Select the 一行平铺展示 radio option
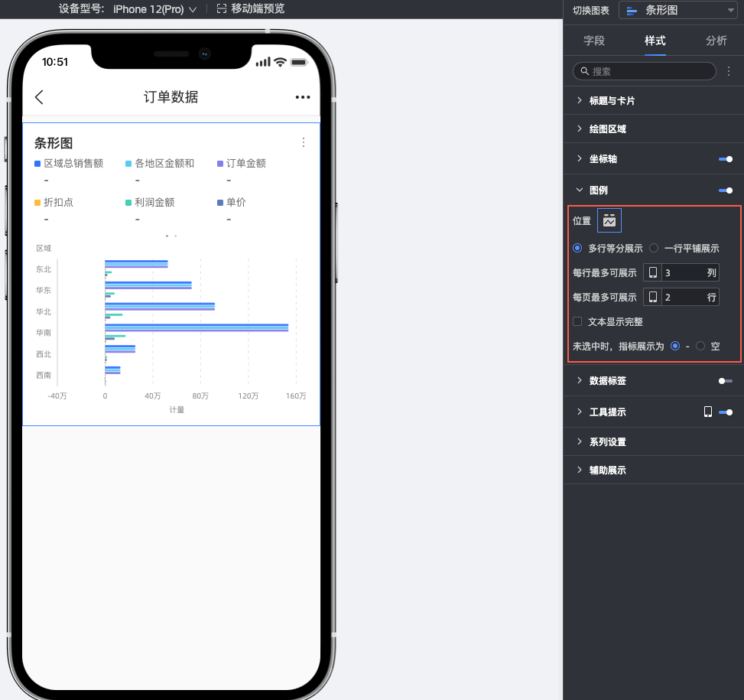 [654, 249]
